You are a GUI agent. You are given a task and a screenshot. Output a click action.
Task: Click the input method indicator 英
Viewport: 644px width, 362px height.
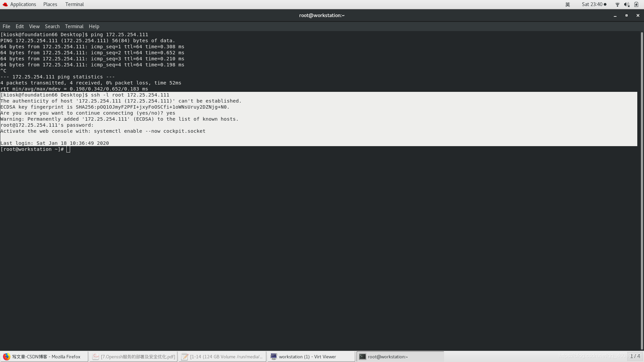pos(568,4)
